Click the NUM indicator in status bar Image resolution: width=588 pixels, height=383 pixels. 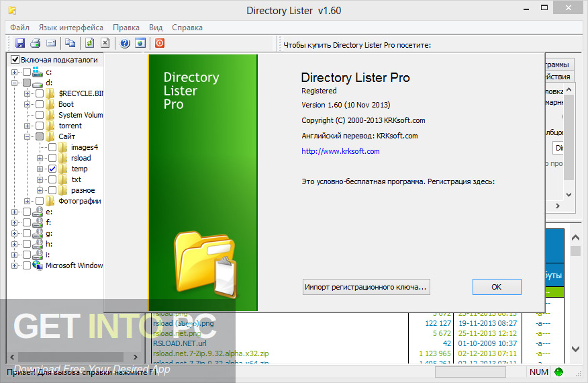[538, 372]
